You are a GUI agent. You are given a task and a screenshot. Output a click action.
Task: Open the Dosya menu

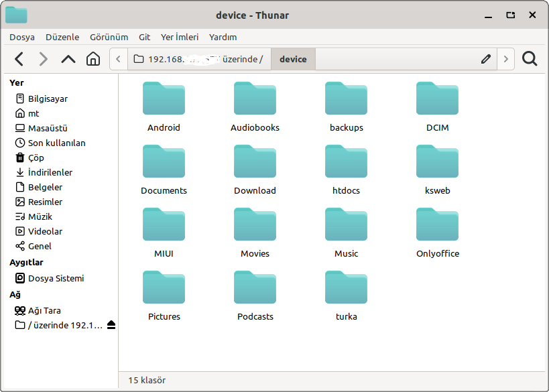(x=22, y=37)
